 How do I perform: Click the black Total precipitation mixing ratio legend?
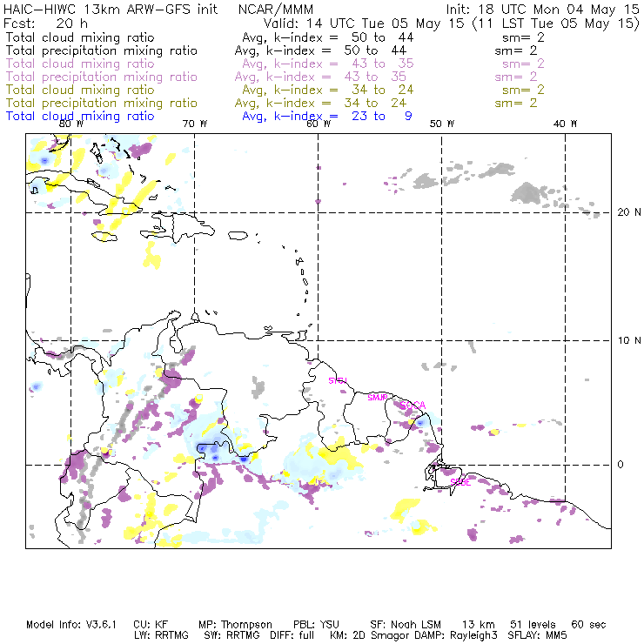pyautogui.click(x=102, y=50)
